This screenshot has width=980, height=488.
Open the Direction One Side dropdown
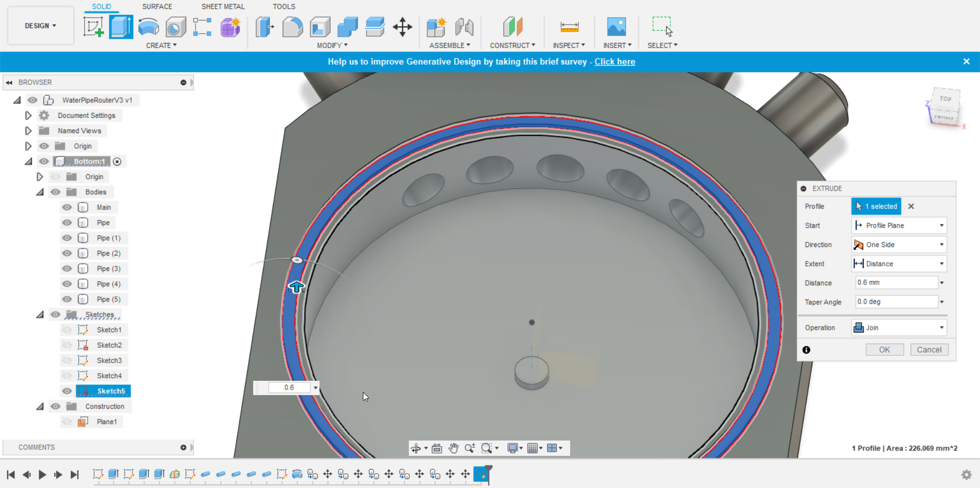899,245
